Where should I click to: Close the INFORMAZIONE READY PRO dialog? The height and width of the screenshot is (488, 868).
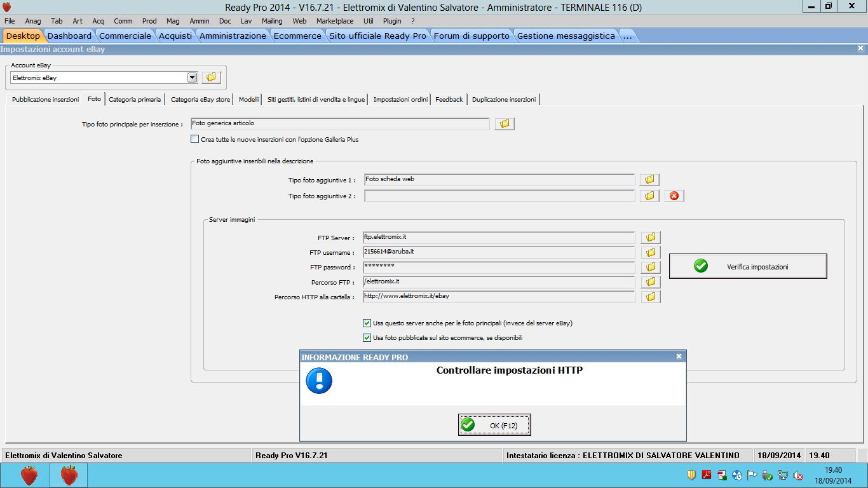point(679,356)
